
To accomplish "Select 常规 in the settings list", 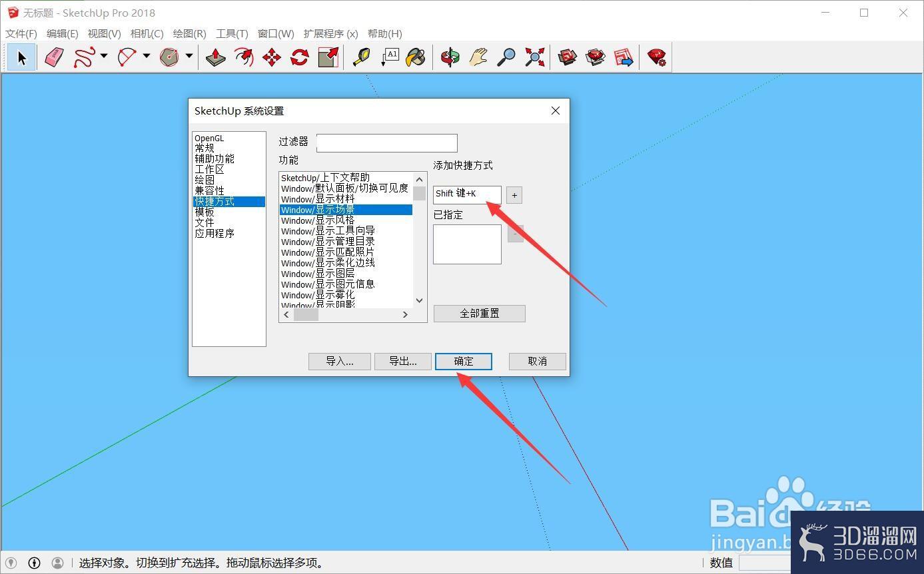I will coord(205,148).
